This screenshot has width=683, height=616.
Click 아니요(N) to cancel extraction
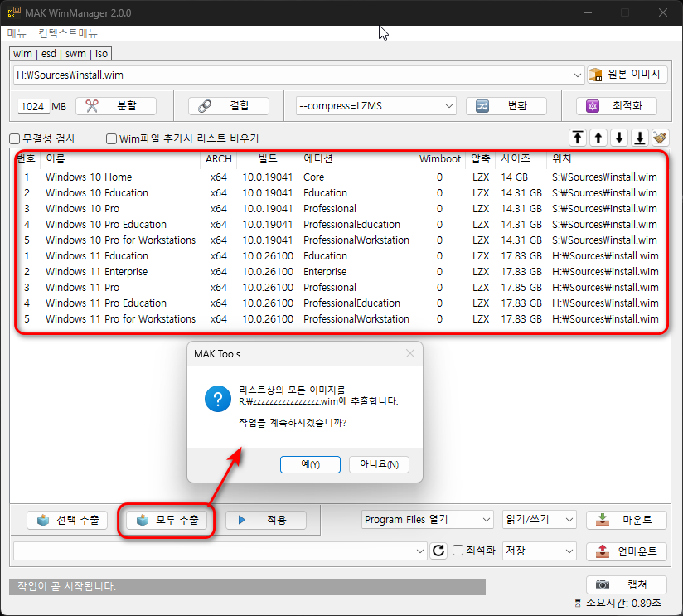click(379, 464)
